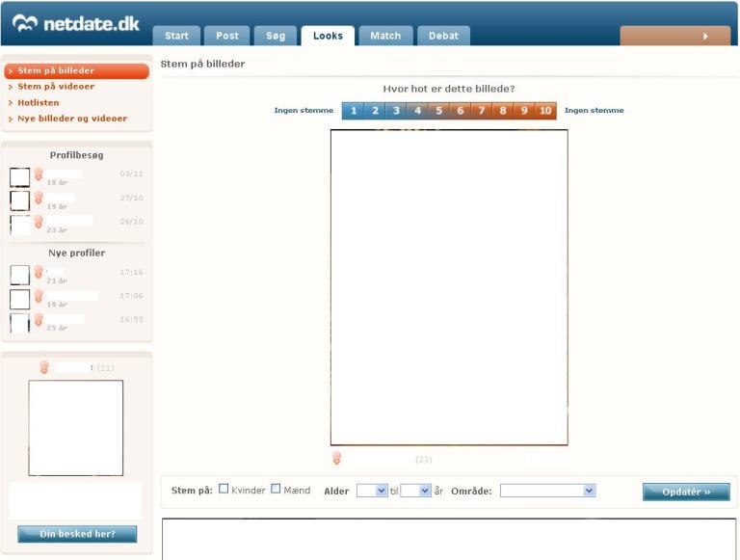Vote 7 on the picture
Image resolution: width=740 pixels, height=560 pixels.
[482, 111]
